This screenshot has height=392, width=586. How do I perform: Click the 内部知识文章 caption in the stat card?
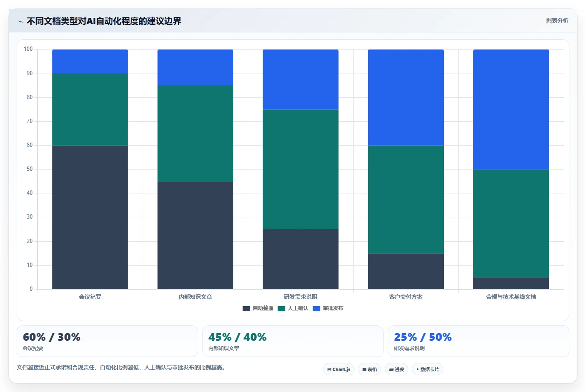tap(224, 348)
